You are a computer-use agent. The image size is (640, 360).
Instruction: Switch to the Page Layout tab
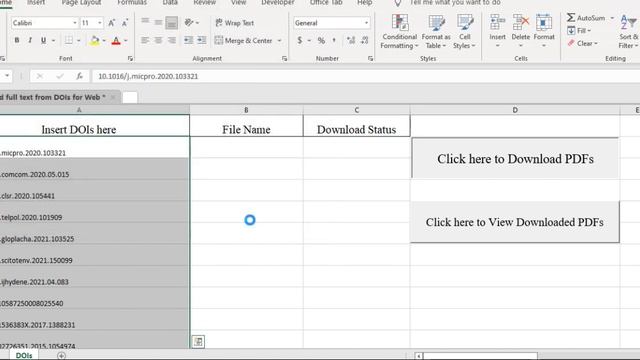point(81,2)
